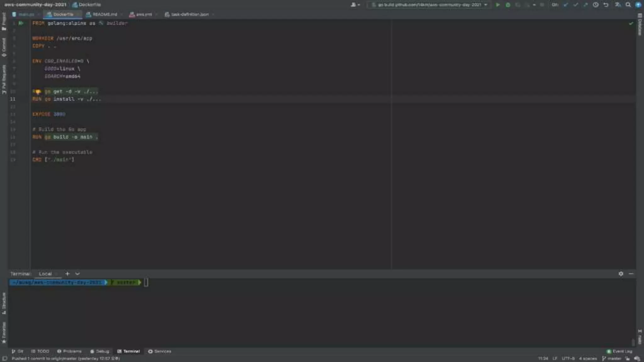Open the Event Log
Screen dimensions: 644x362
(x=619, y=351)
